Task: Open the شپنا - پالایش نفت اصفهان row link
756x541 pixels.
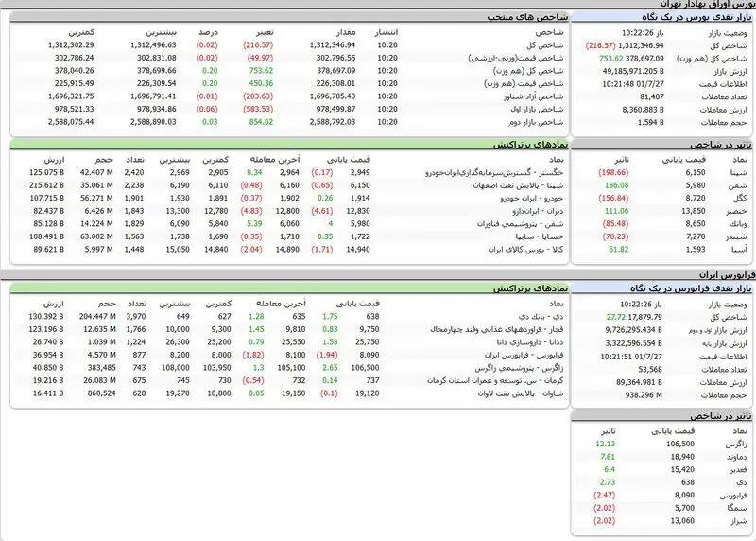Action: 518,185
